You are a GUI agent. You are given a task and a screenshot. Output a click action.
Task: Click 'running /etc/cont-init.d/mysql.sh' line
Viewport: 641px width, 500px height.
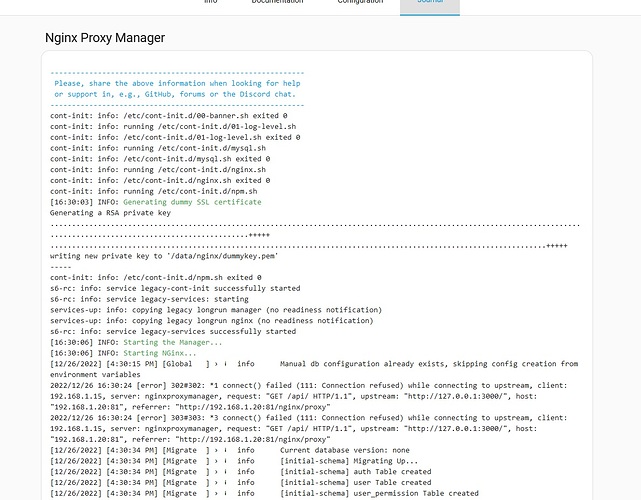(158, 148)
